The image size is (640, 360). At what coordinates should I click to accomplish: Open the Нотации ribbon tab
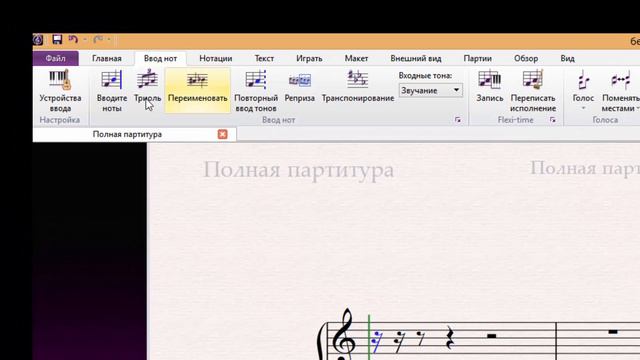[x=216, y=58]
